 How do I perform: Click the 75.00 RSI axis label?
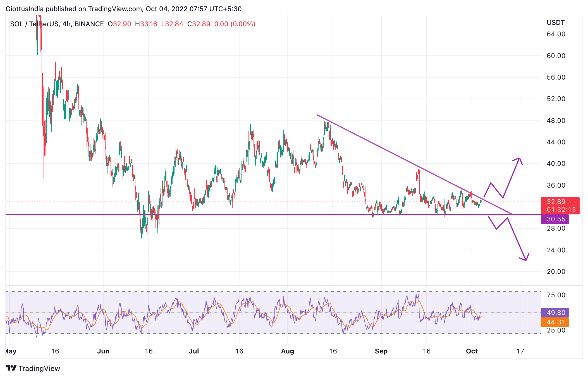(x=556, y=295)
